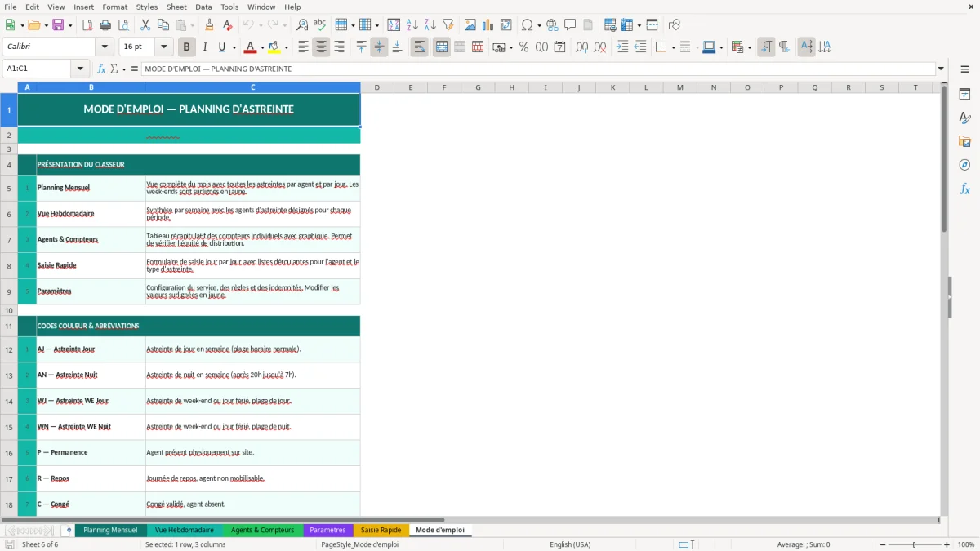The width and height of the screenshot is (980, 551).
Task: Select row 5 header
Action: coord(9,188)
